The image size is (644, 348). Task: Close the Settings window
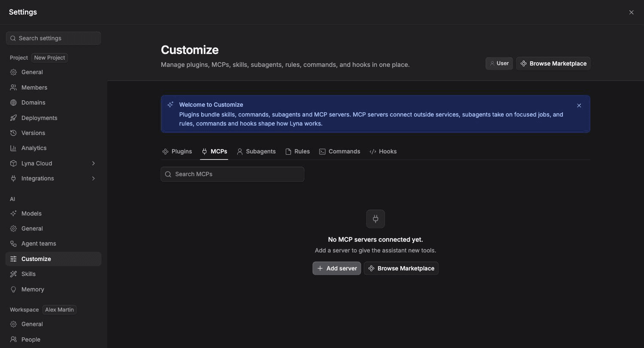631,12
